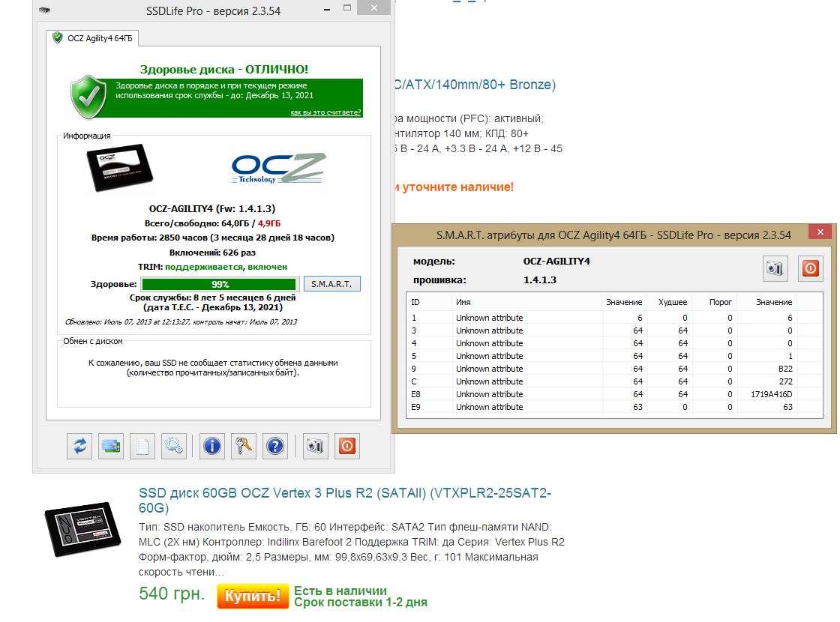The width and height of the screenshot is (840, 622).
Task: Select the OCZ Agility4 64ГБ tab
Action: click(93, 38)
